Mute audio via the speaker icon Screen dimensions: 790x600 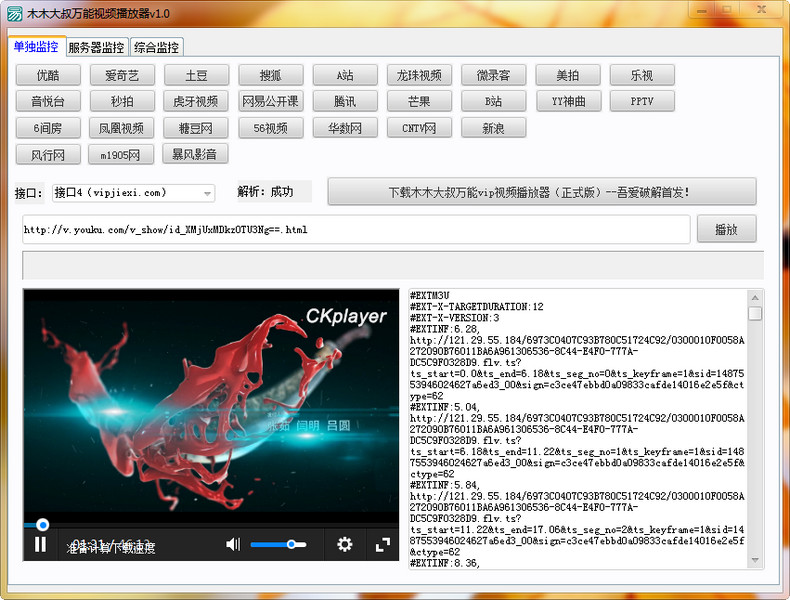pyautogui.click(x=233, y=544)
